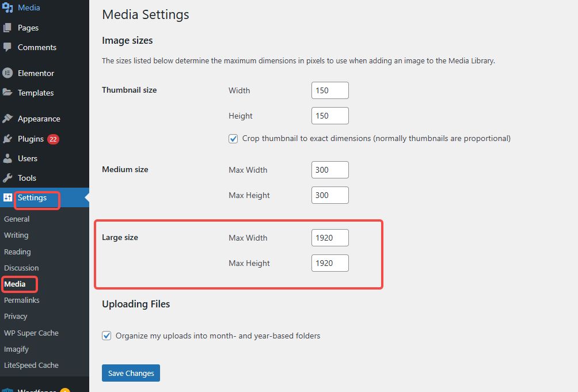The width and height of the screenshot is (578, 392).
Task: Go to General settings submenu
Action: [x=17, y=219]
